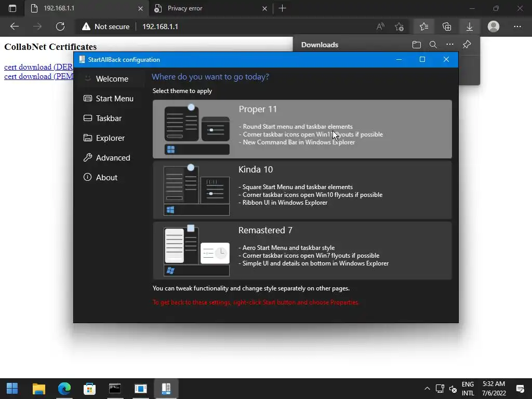532x399 pixels.
Task: Open the cert download (DER) link
Action: tap(38, 67)
